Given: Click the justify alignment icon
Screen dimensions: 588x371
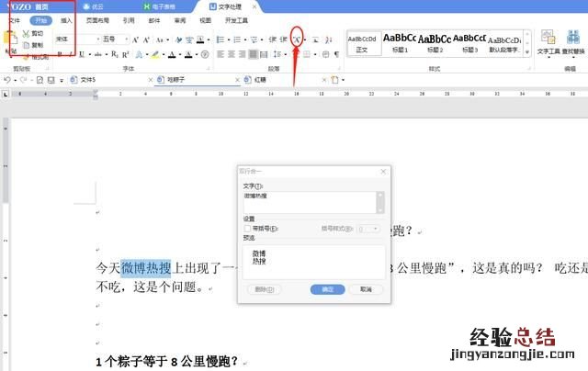Looking at the screenshot, I should (254, 54).
